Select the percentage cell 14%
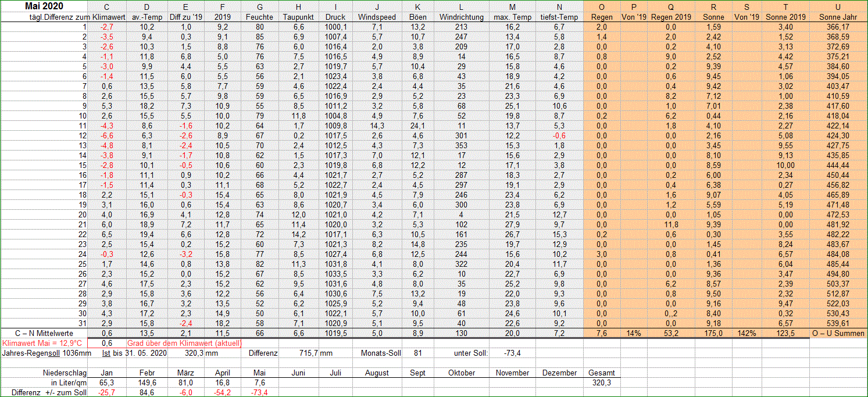This screenshot has width=868, height=397. click(x=634, y=333)
